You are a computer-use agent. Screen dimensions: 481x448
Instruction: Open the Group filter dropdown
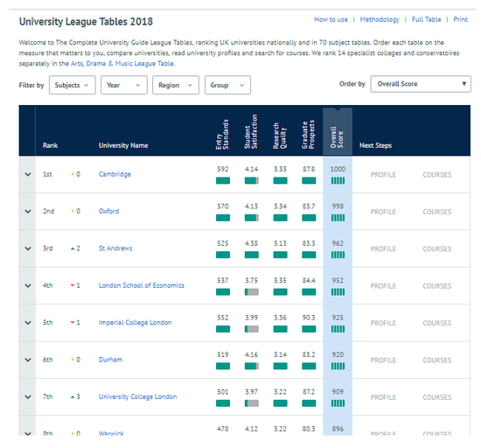click(x=227, y=85)
